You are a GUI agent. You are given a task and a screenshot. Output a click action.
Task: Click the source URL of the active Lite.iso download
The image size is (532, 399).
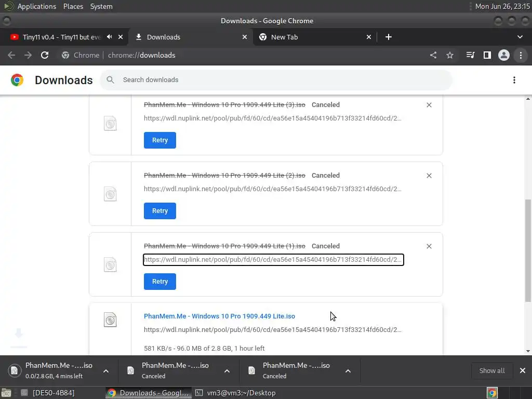coord(272,330)
